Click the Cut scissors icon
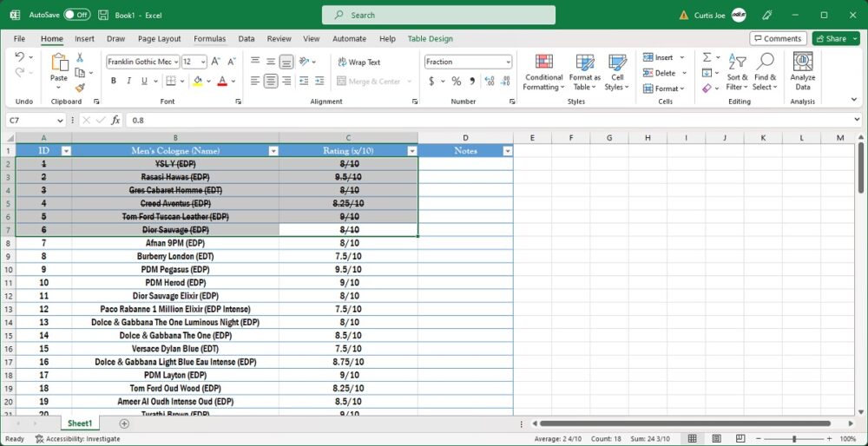 (x=80, y=57)
